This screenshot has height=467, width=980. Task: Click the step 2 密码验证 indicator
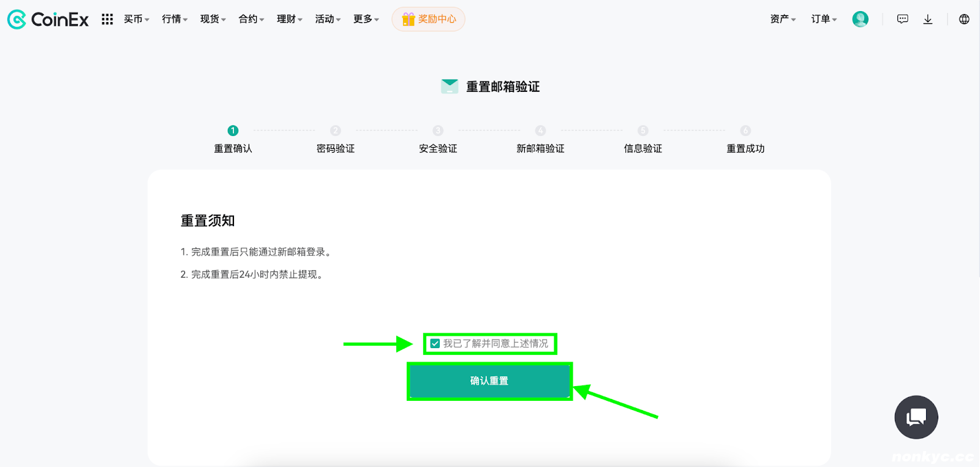(x=335, y=131)
